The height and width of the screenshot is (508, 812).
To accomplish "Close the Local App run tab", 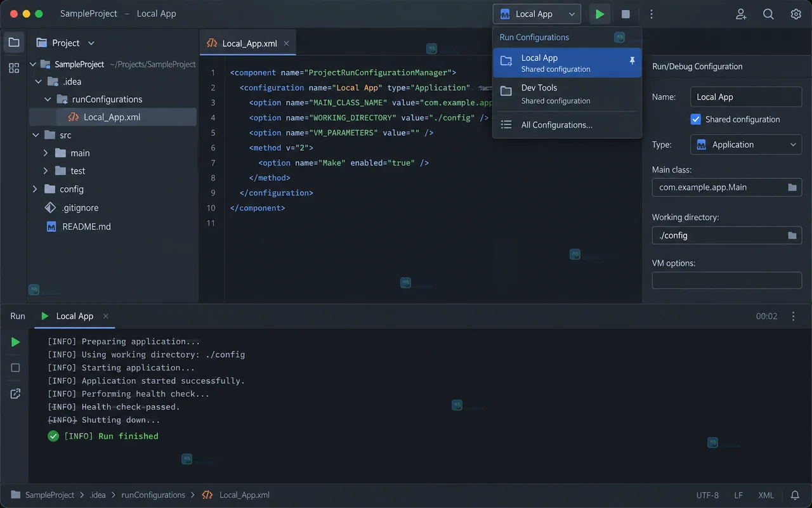I will click(106, 316).
